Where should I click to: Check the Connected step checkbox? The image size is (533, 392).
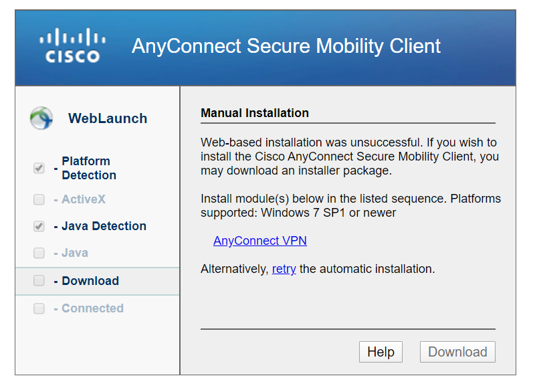pyautogui.click(x=39, y=308)
